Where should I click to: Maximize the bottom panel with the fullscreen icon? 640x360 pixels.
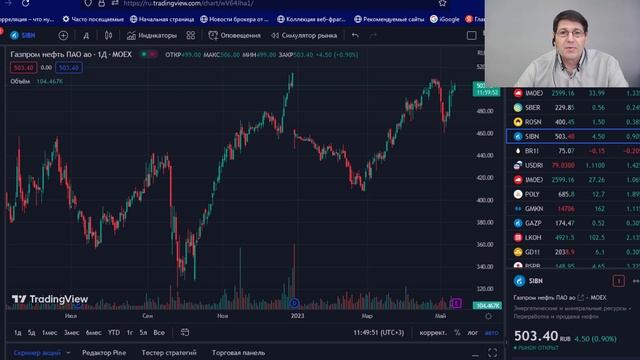[492, 353]
